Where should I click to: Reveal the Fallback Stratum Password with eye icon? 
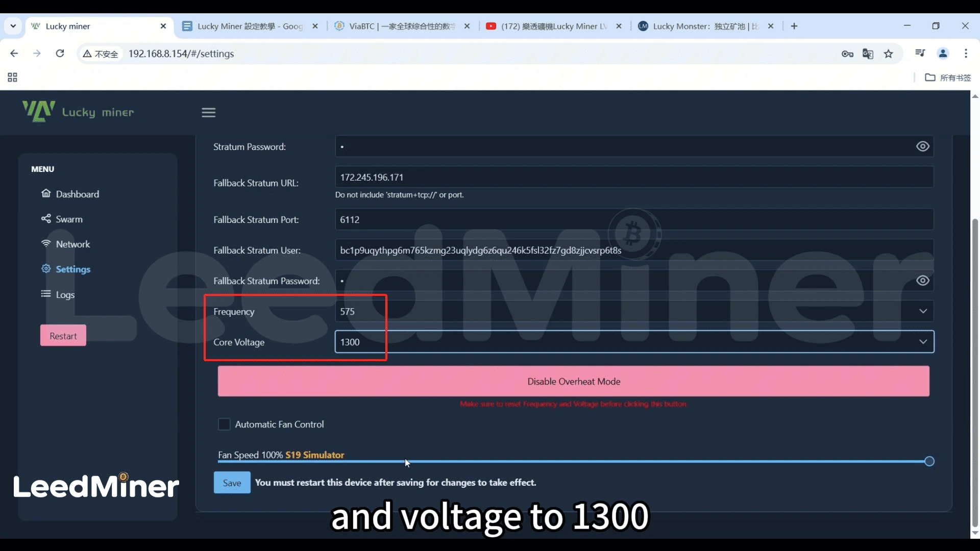(922, 281)
